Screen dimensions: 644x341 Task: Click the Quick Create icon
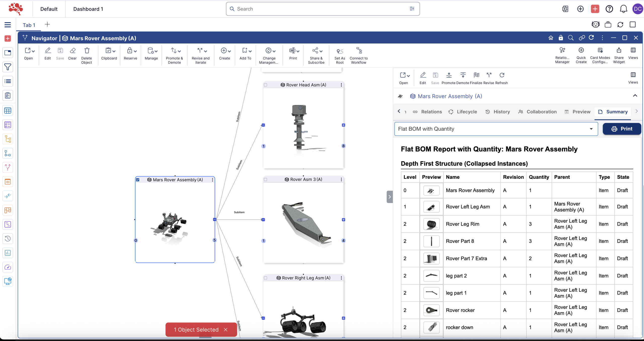[581, 50]
